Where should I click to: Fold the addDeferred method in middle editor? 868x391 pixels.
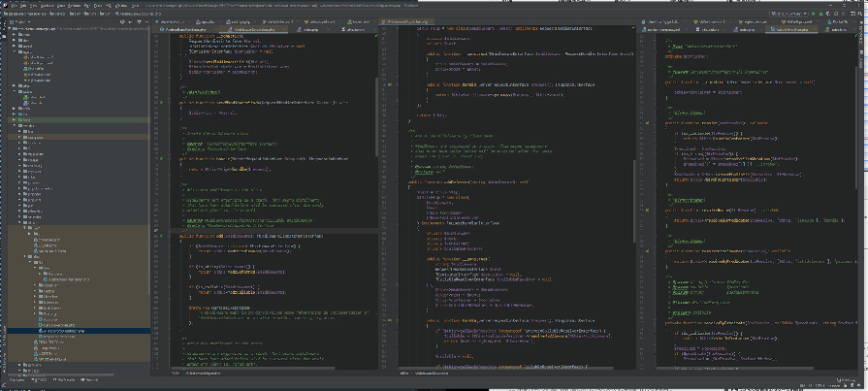[x=398, y=182]
